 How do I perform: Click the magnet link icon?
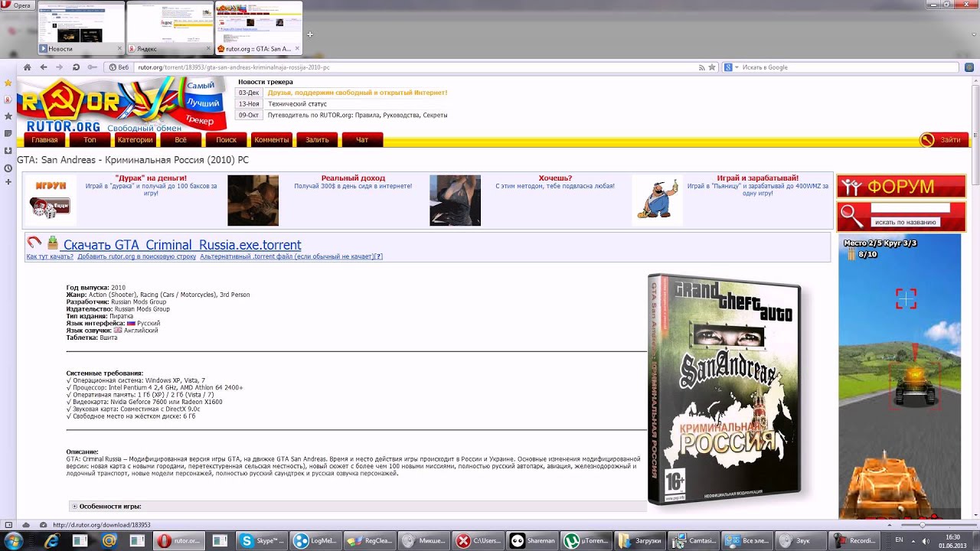pos(34,243)
